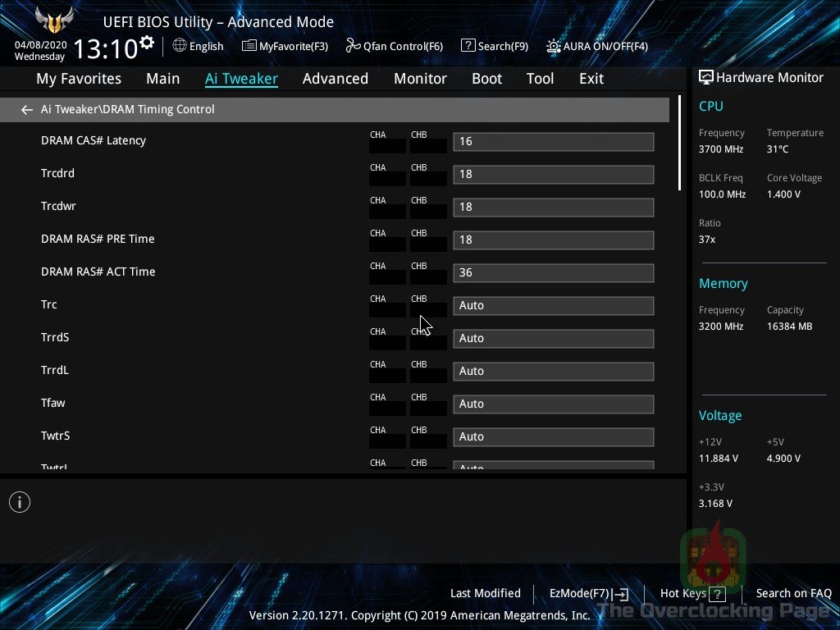The height and width of the screenshot is (630, 840).
Task: Switch to the Advanced tab
Action: pyautogui.click(x=335, y=79)
